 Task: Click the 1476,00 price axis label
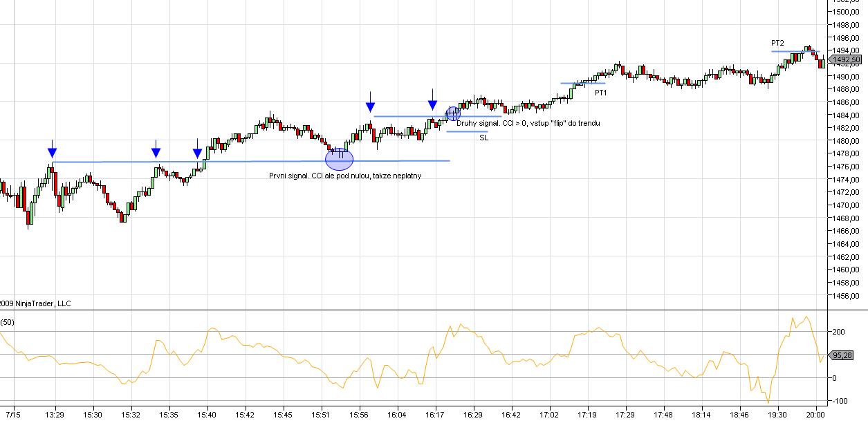click(847, 167)
